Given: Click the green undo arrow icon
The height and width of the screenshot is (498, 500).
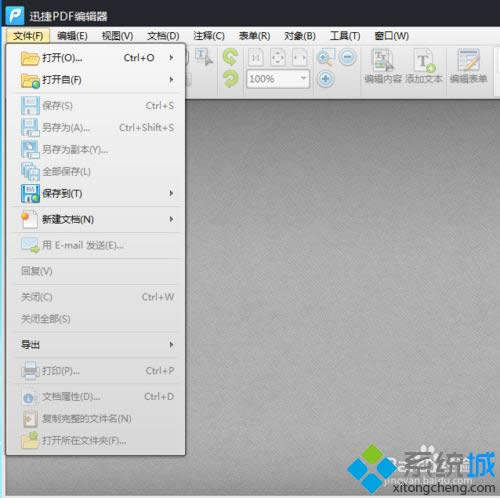Looking at the screenshot, I should [231, 57].
